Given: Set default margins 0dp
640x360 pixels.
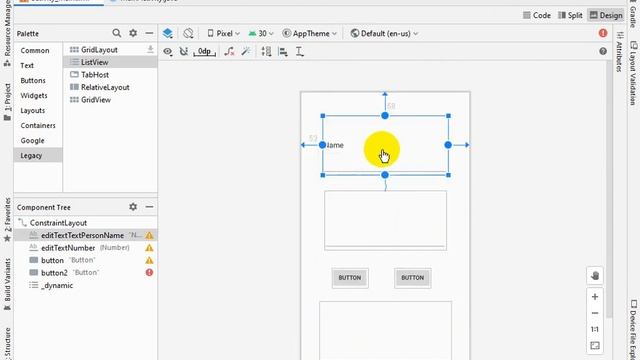Looking at the screenshot, I should 204,51.
